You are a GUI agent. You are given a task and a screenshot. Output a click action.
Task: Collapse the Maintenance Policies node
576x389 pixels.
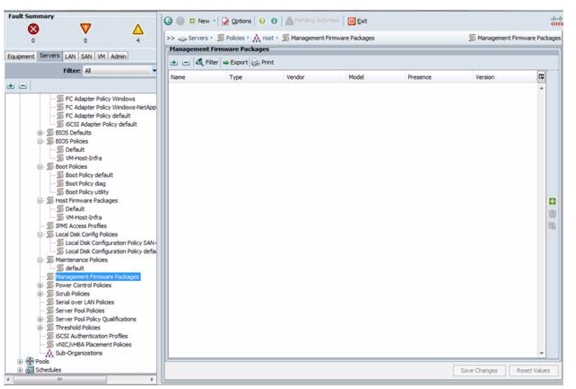click(40, 260)
